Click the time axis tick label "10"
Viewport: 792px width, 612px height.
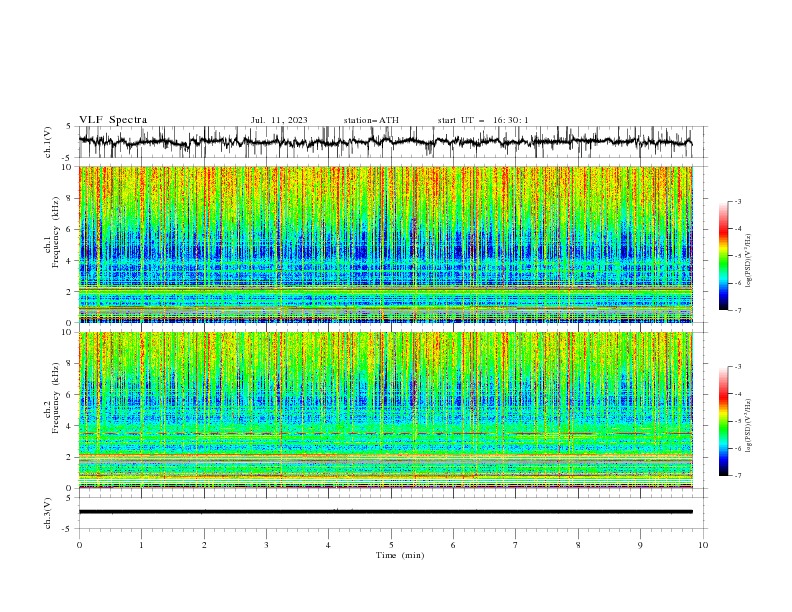pyautogui.click(x=703, y=545)
